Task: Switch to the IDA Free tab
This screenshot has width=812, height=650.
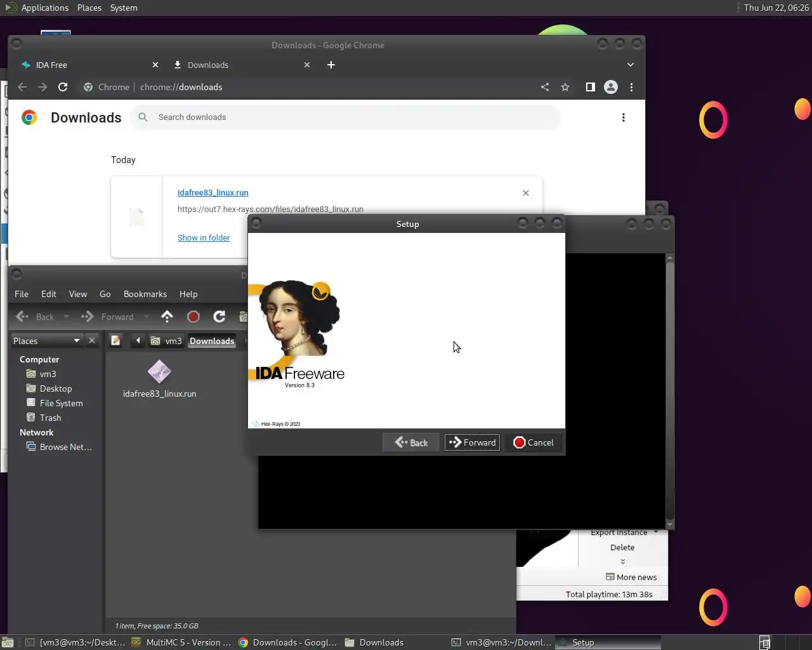Action: [89, 65]
